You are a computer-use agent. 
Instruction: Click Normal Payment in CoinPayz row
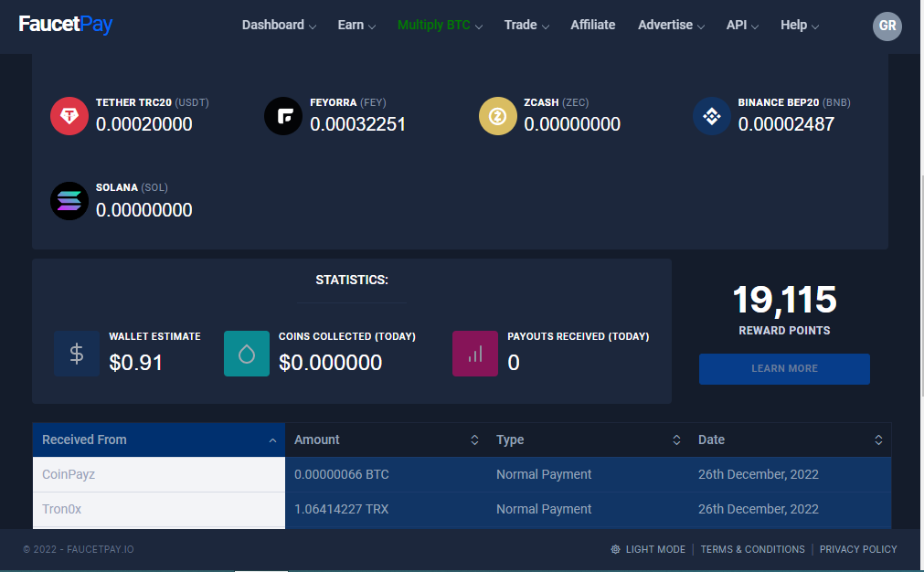[x=543, y=475]
